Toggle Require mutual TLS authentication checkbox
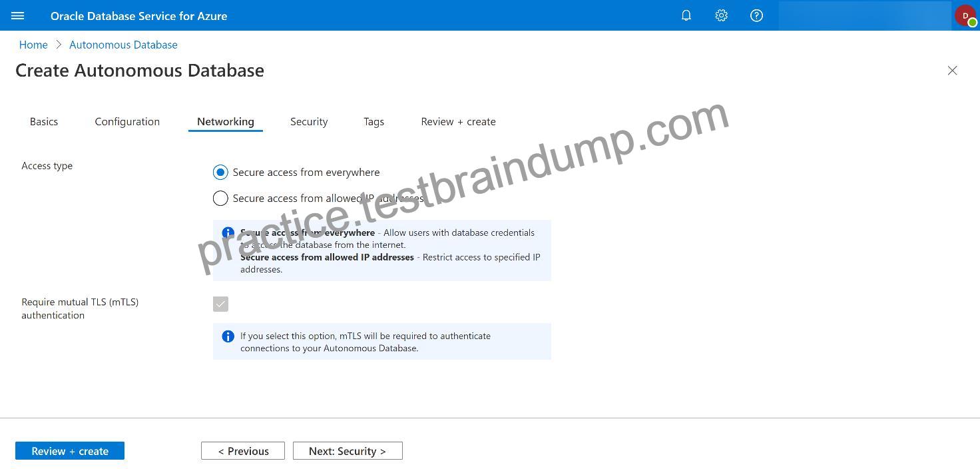Image resolution: width=980 pixels, height=469 pixels. [220, 304]
